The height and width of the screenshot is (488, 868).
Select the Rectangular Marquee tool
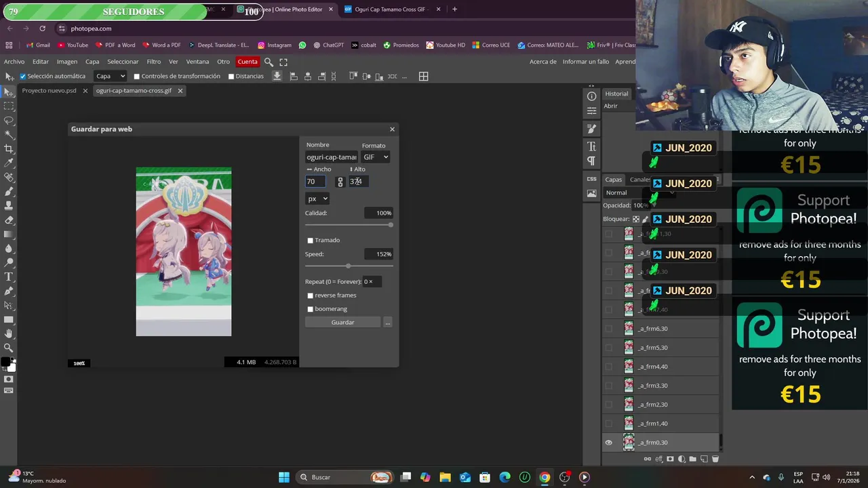pyautogui.click(x=9, y=106)
